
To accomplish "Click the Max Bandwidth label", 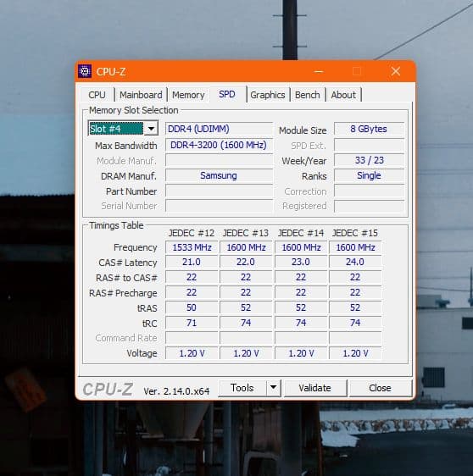I will click(x=126, y=146).
